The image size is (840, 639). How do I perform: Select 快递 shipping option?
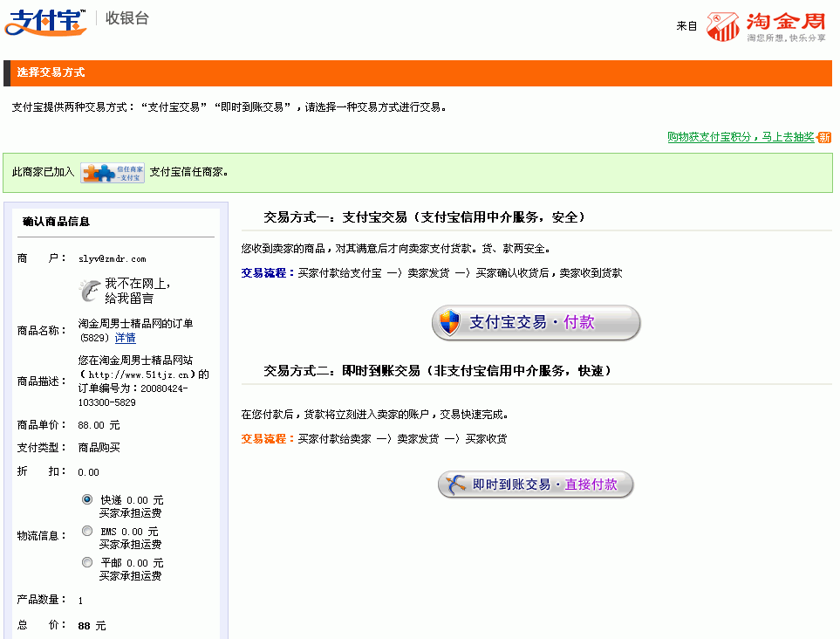87,499
